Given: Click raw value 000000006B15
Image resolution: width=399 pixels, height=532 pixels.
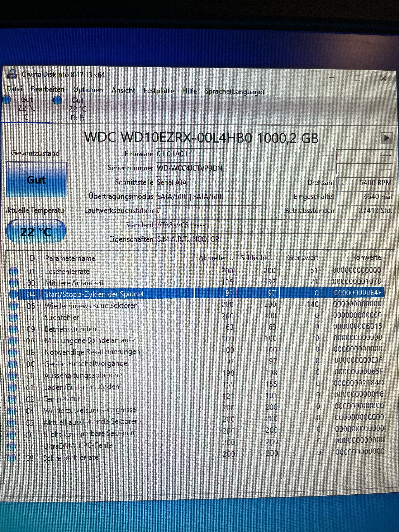Looking at the screenshot, I should pyautogui.click(x=358, y=326).
